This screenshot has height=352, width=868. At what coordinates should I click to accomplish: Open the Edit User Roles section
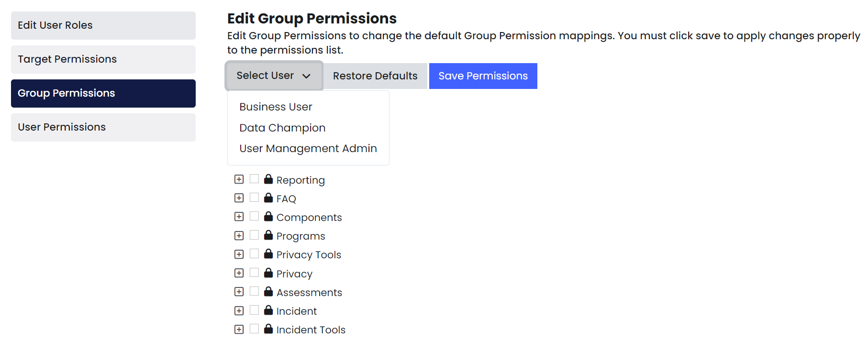(103, 25)
